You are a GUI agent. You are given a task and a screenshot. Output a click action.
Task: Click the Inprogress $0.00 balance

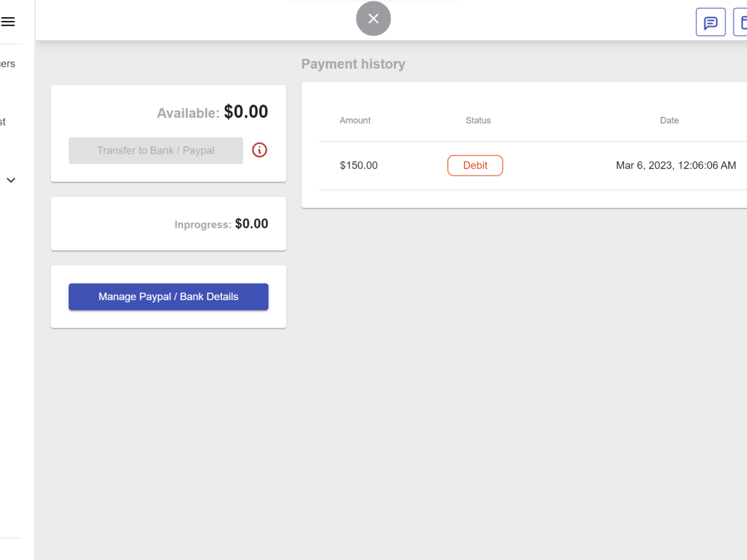tap(221, 224)
